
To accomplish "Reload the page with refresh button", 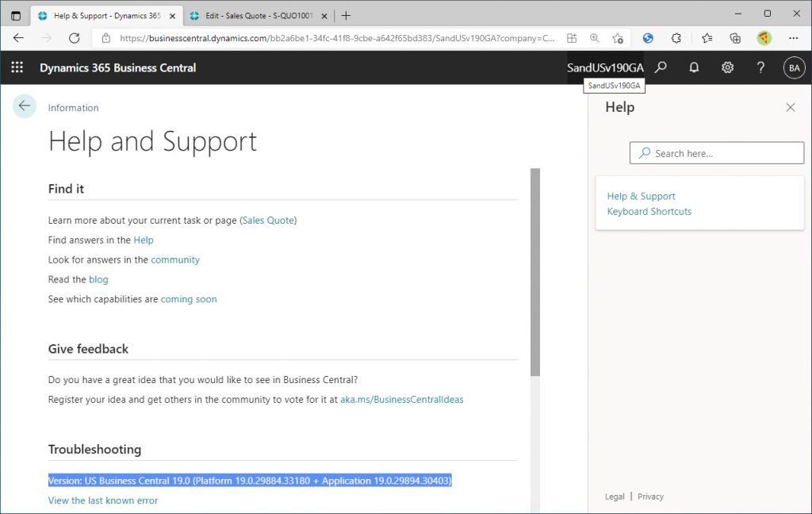I will coord(75,38).
